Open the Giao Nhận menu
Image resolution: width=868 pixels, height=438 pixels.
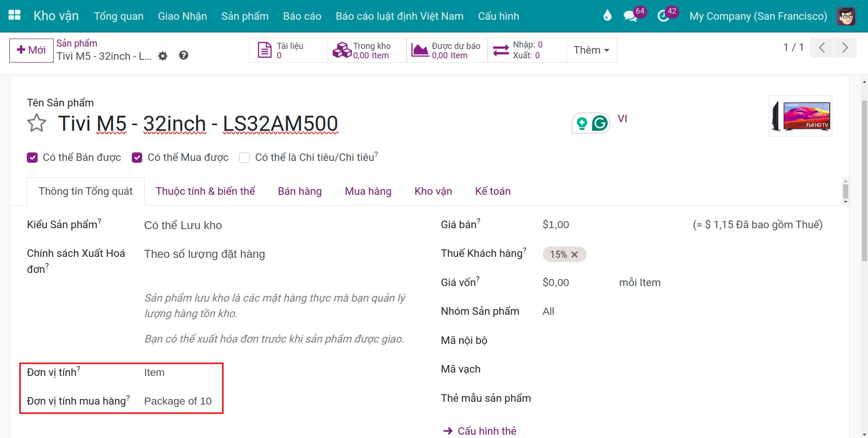point(183,16)
